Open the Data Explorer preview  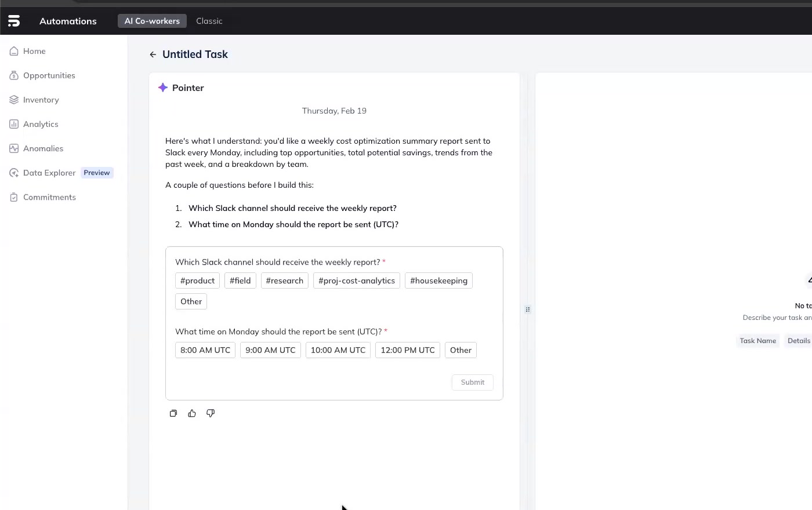click(x=49, y=173)
